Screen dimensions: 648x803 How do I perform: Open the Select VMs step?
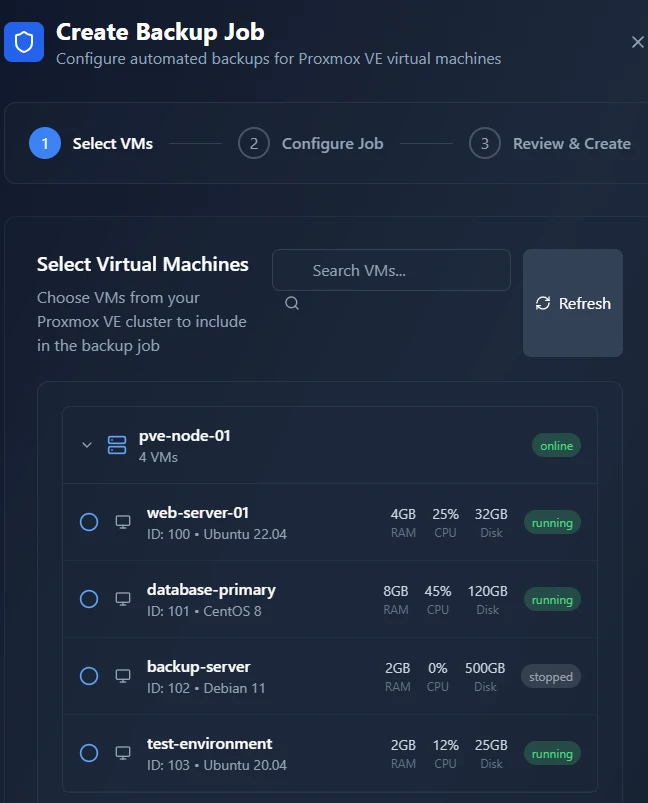[91, 143]
